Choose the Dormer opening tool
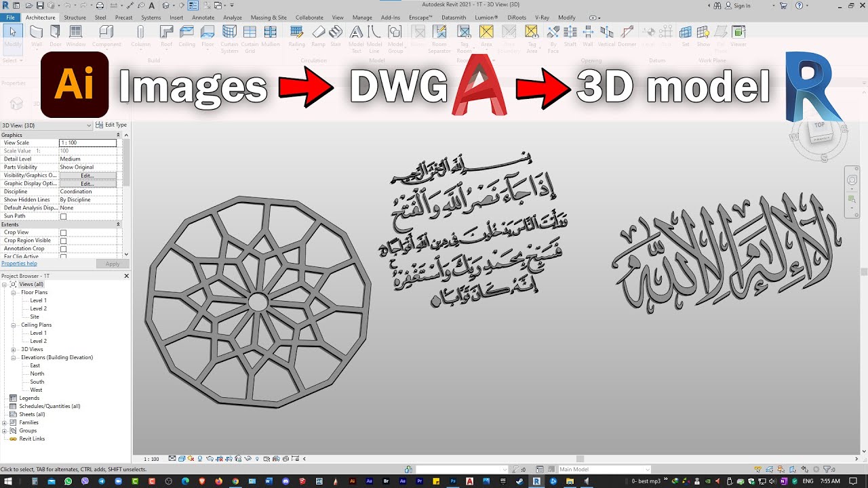868x488 pixels. coord(627,36)
